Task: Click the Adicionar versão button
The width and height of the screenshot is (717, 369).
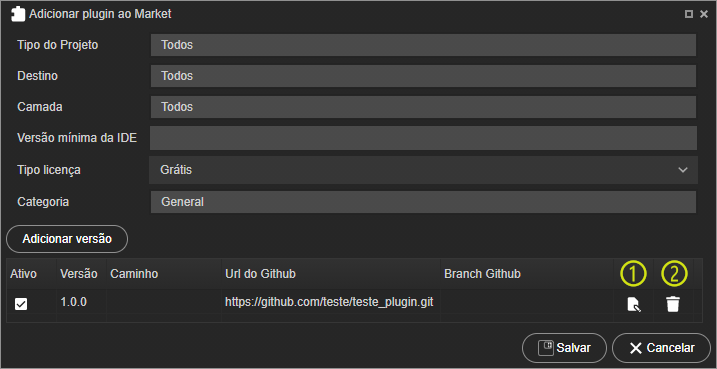Action: click(x=67, y=239)
